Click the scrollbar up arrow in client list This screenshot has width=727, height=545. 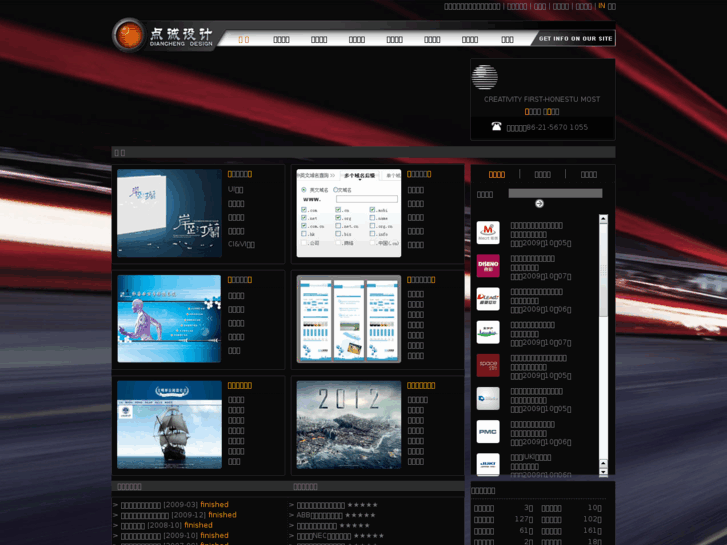coord(603,219)
